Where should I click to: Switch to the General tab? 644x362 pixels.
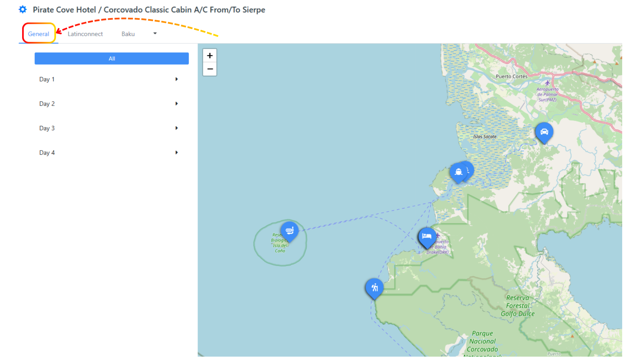tap(39, 34)
